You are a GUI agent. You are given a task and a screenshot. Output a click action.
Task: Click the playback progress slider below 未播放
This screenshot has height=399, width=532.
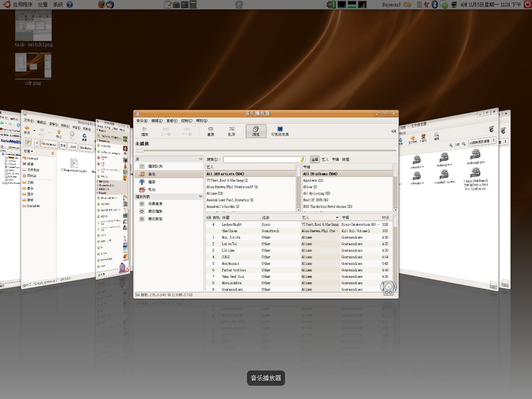pyautogui.click(x=266, y=151)
